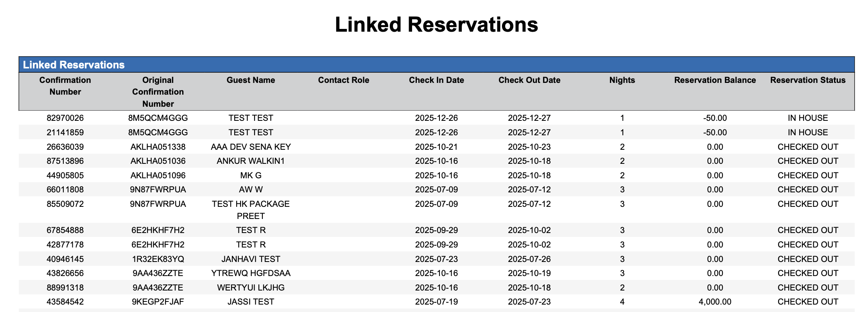Click the blue Linked Reservations section bar

(x=436, y=65)
